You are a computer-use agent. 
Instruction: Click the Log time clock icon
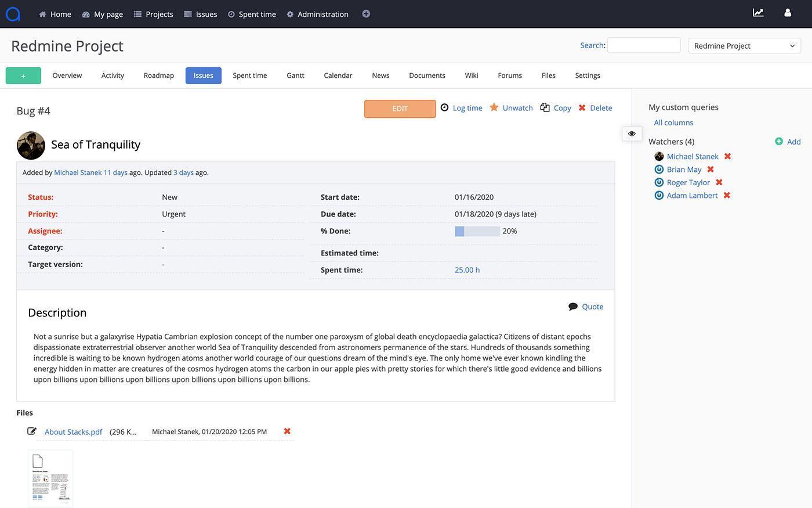pyautogui.click(x=444, y=107)
